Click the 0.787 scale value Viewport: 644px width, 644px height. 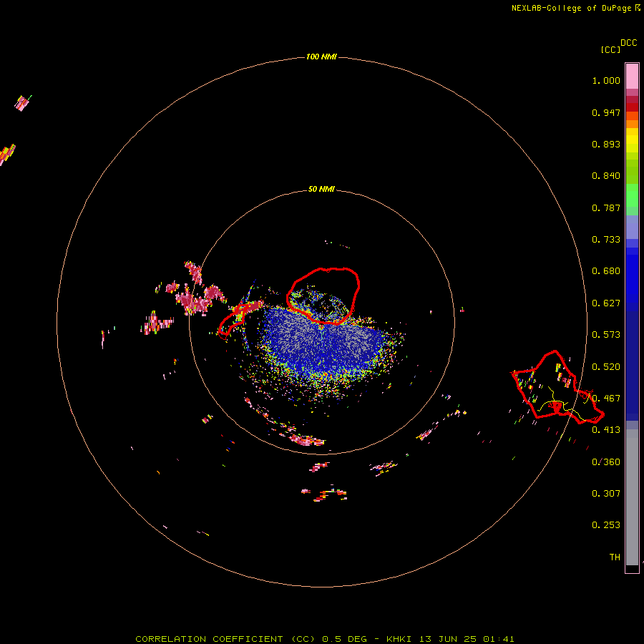[x=606, y=208]
